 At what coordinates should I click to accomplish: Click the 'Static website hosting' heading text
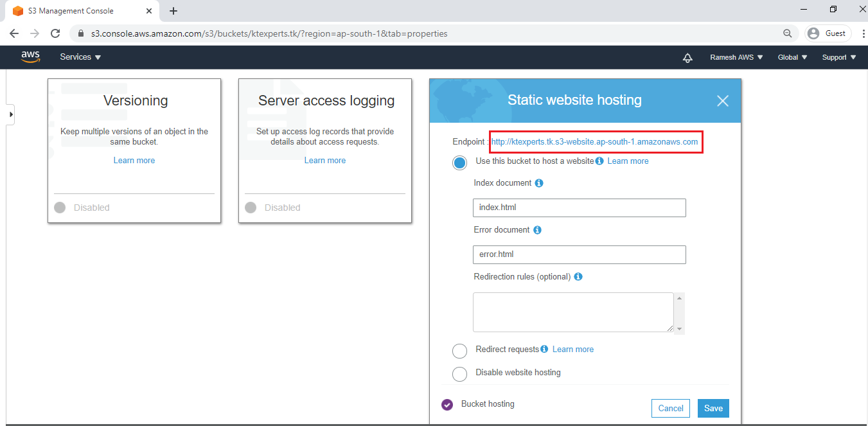click(x=575, y=100)
